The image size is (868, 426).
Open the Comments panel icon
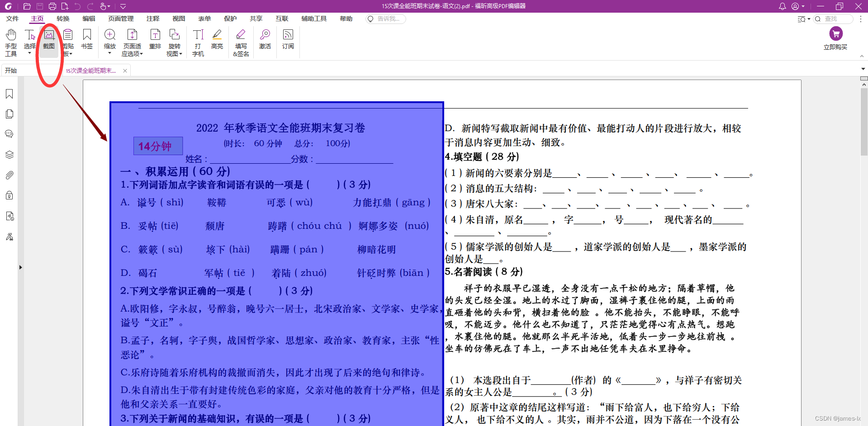pyautogui.click(x=9, y=134)
